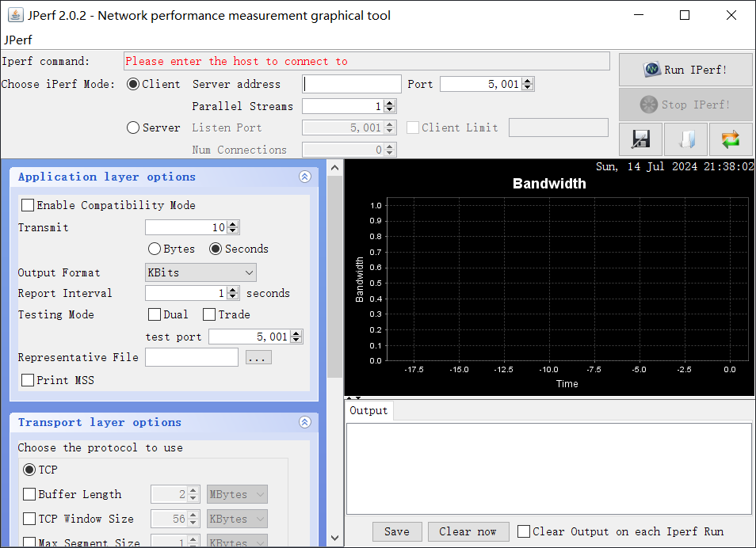The width and height of the screenshot is (756, 548).
Task: Click the load configuration file icon
Action: [685, 139]
